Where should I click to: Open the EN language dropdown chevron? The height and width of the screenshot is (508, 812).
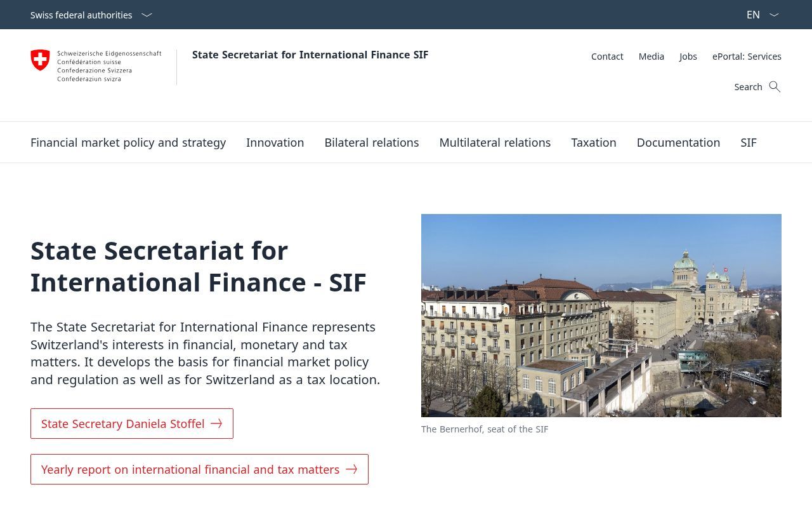[x=774, y=15]
